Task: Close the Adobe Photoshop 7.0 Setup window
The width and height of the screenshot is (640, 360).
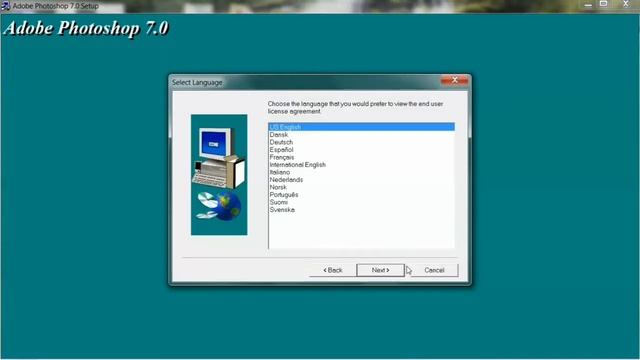Action: (626, 4)
